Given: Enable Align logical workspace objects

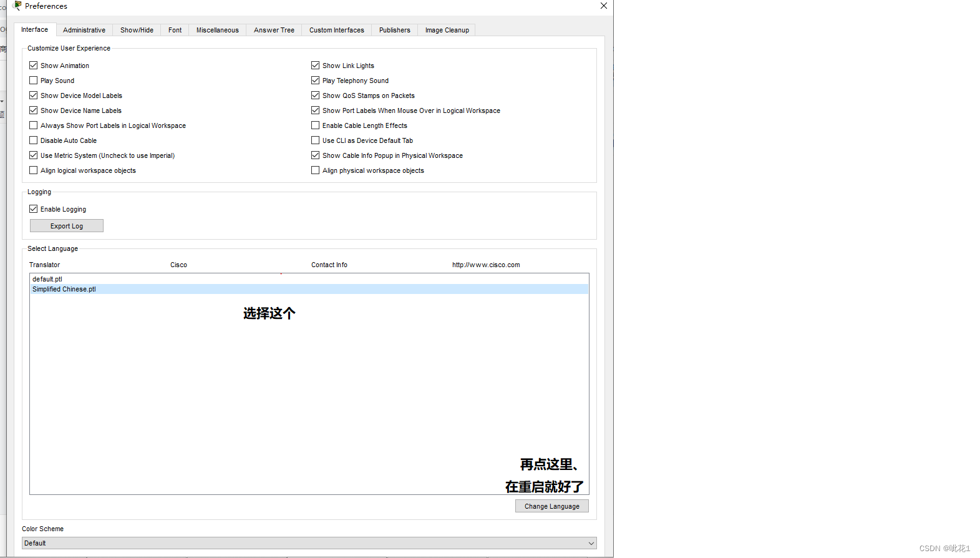Looking at the screenshot, I should click(x=34, y=170).
